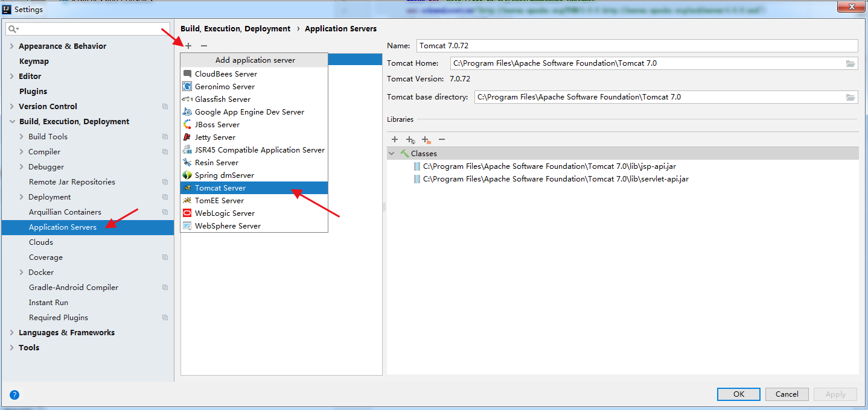The width and height of the screenshot is (868, 410).
Task: Select WebLogic Server option
Action: [x=254, y=213]
